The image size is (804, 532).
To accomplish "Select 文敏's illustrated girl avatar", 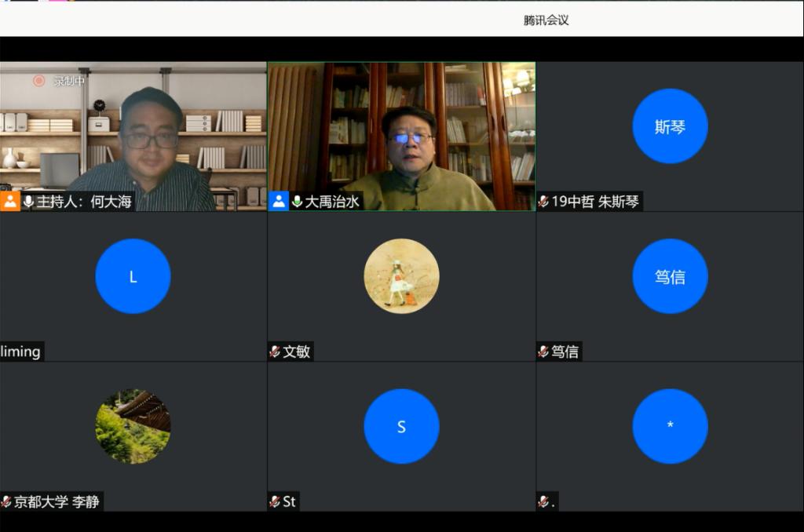I will (401, 276).
